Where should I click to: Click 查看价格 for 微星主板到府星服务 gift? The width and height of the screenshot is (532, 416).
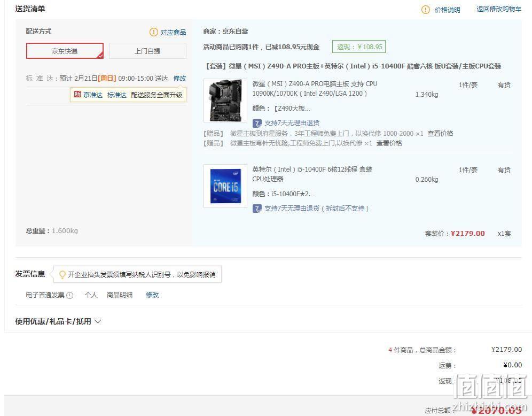coord(440,134)
